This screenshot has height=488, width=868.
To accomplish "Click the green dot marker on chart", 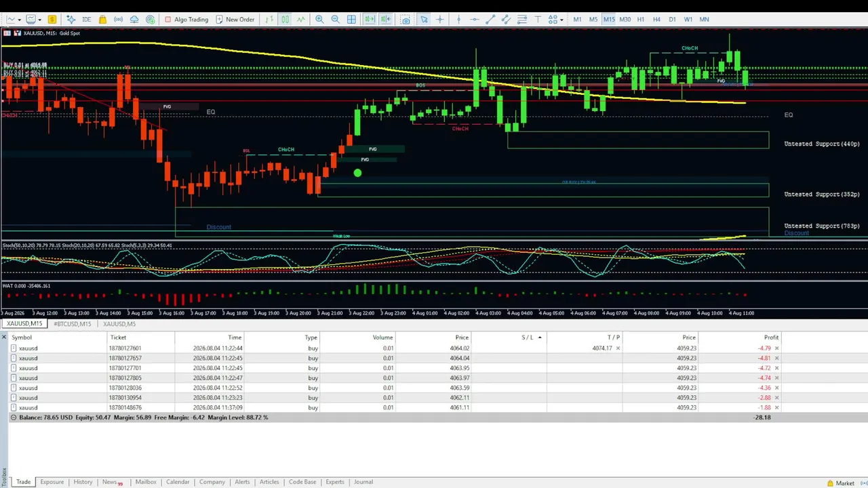I will click(x=357, y=173).
